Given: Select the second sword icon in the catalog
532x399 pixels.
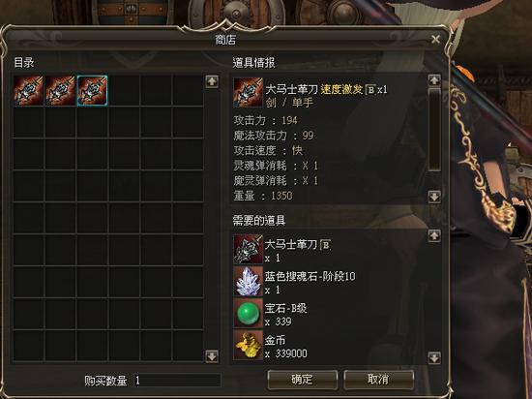Looking at the screenshot, I should click(60, 91).
